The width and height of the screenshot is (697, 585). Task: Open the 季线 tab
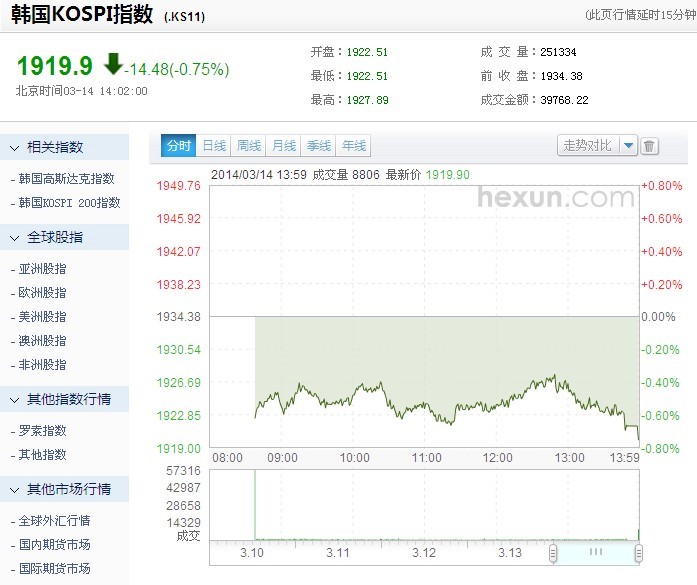(x=319, y=145)
